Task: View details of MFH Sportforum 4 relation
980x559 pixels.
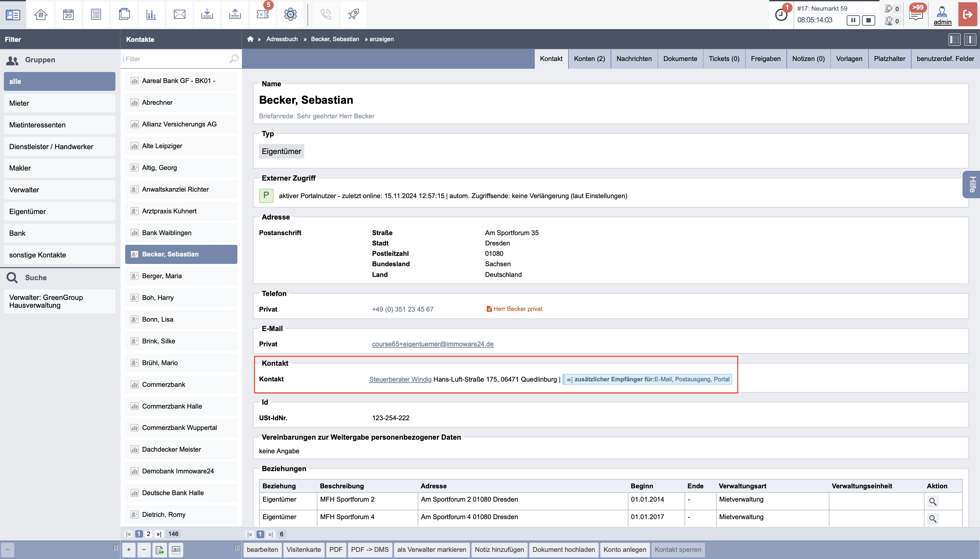Action: 933,519
